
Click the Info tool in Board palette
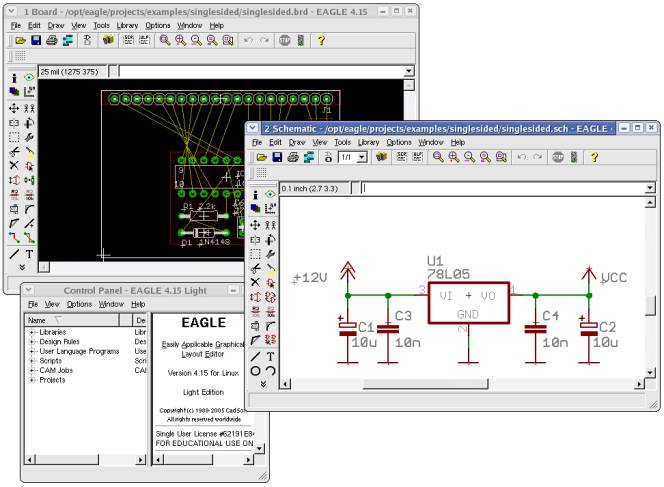point(14,78)
